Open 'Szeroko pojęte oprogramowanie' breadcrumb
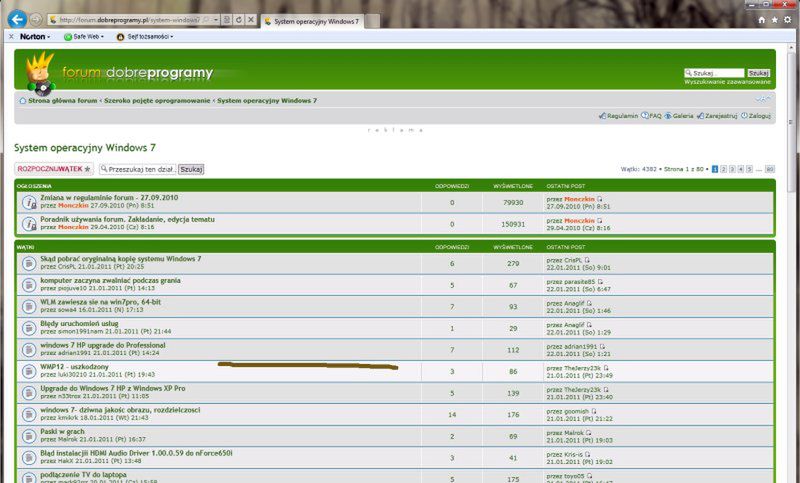The width and height of the screenshot is (800, 483). (157, 100)
